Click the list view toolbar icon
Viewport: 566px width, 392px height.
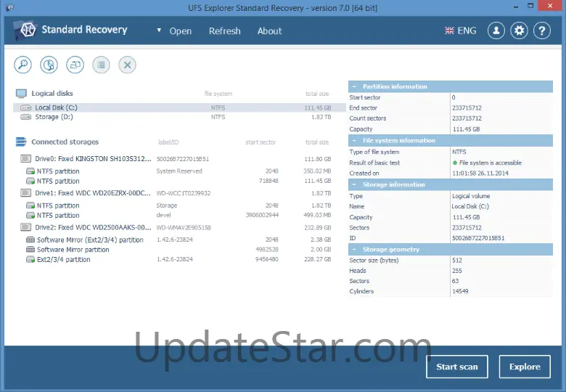coord(101,65)
